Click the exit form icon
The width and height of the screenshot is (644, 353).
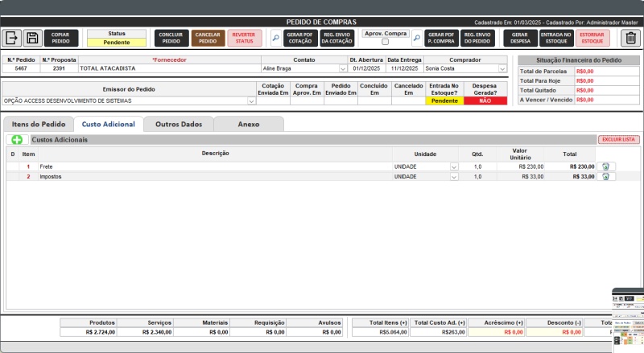point(12,38)
